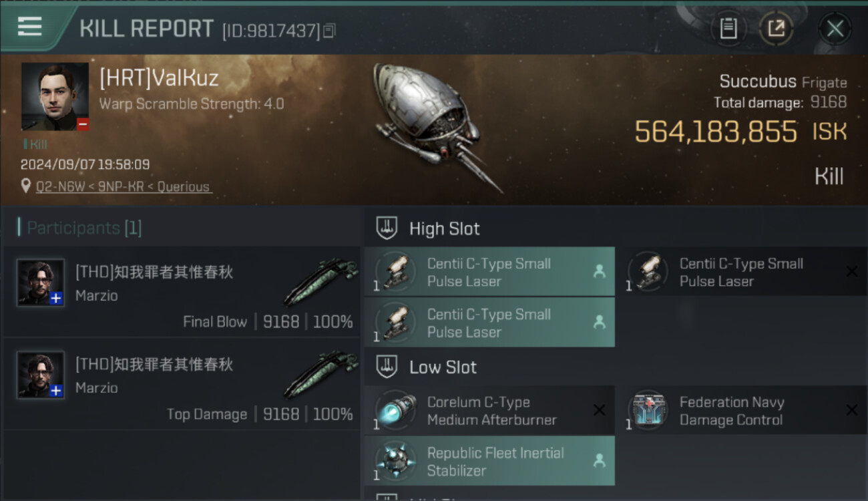Copy the kill report ID
Image resolution: width=868 pixels, height=501 pixels.
click(x=329, y=31)
